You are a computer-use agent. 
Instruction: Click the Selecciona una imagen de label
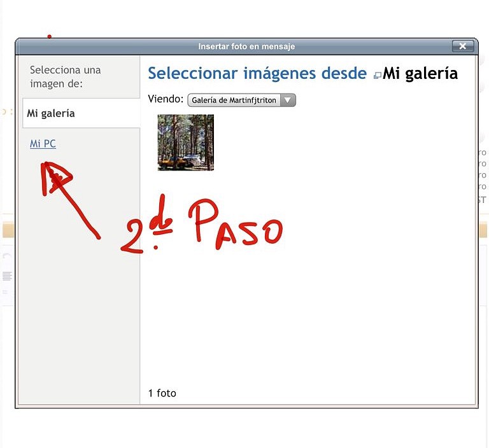tap(65, 77)
